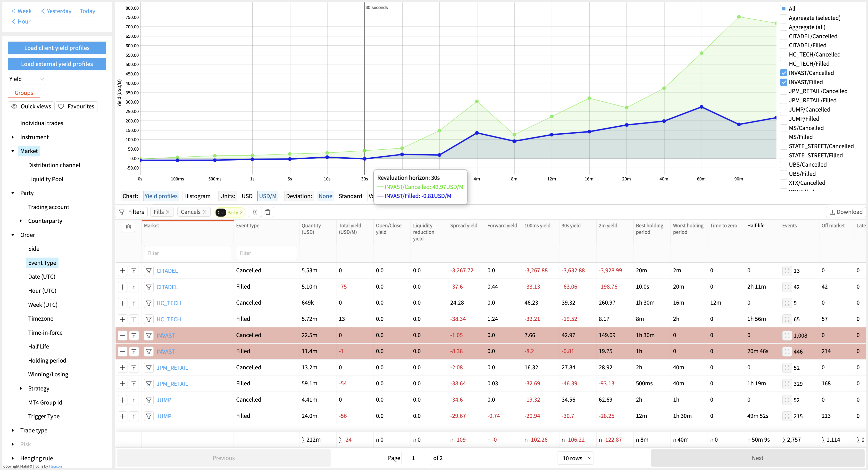Load external yield profiles
The image size is (868, 470).
point(57,64)
